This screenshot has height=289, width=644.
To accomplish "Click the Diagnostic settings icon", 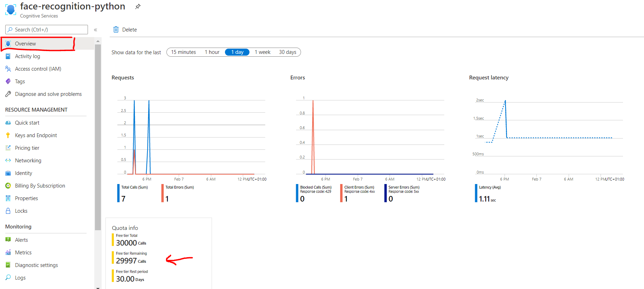I will point(8,265).
